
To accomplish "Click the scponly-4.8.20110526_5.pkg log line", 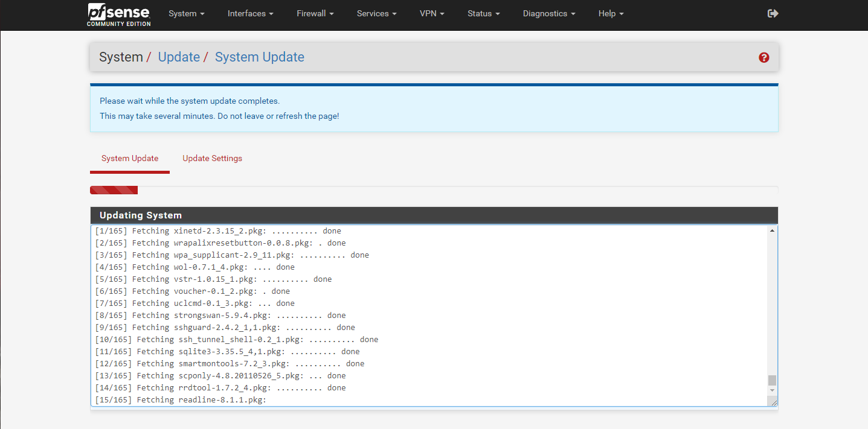I will click(x=220, y=376).
